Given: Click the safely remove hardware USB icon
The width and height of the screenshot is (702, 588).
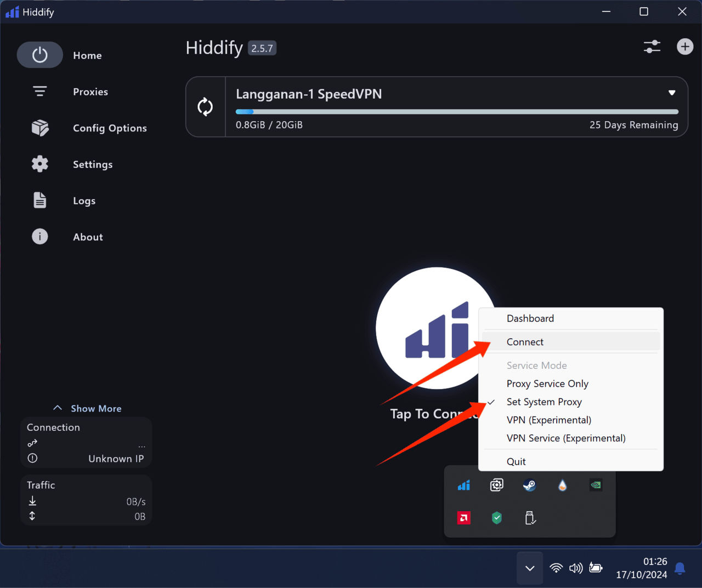Looking at the screenshot, I should click(530, 518).
